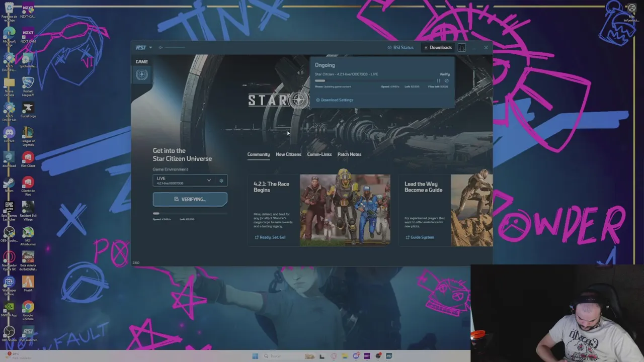
Task: Expand the LIVE game environment dropdown
Action: point(184,180)
